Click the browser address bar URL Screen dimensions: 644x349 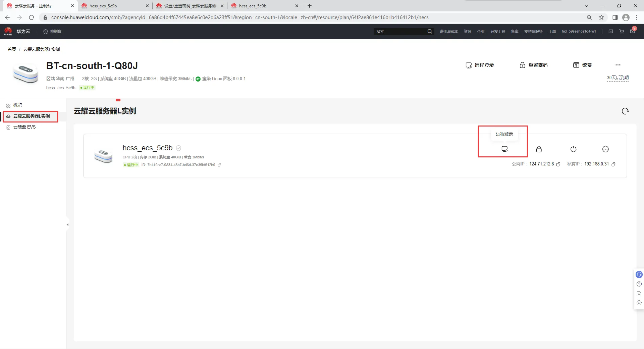[x=240, y=17]
